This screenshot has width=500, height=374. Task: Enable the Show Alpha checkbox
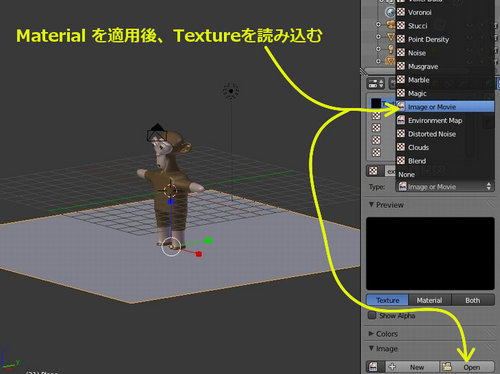pyautogui.click(x=372, y=315)
